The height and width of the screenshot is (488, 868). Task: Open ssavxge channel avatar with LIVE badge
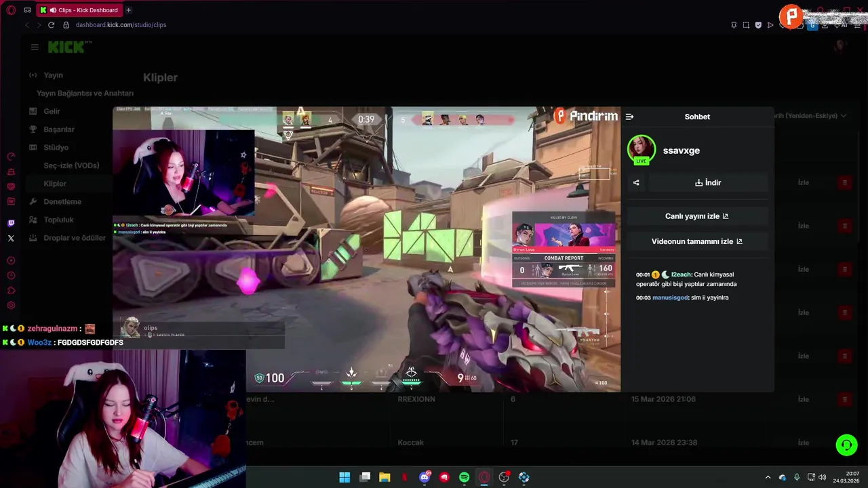(x=641, y=150)
